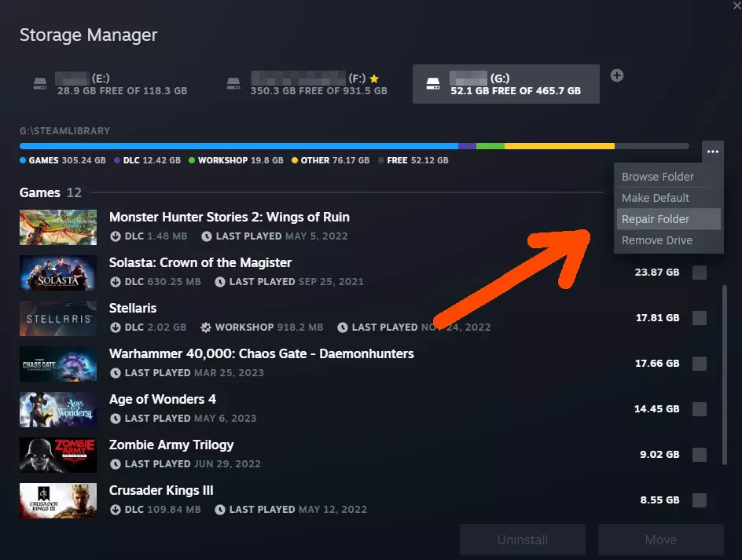Click the title Monster Hunter Stories 2: Wings of Ruin

(x=230, y=217)
